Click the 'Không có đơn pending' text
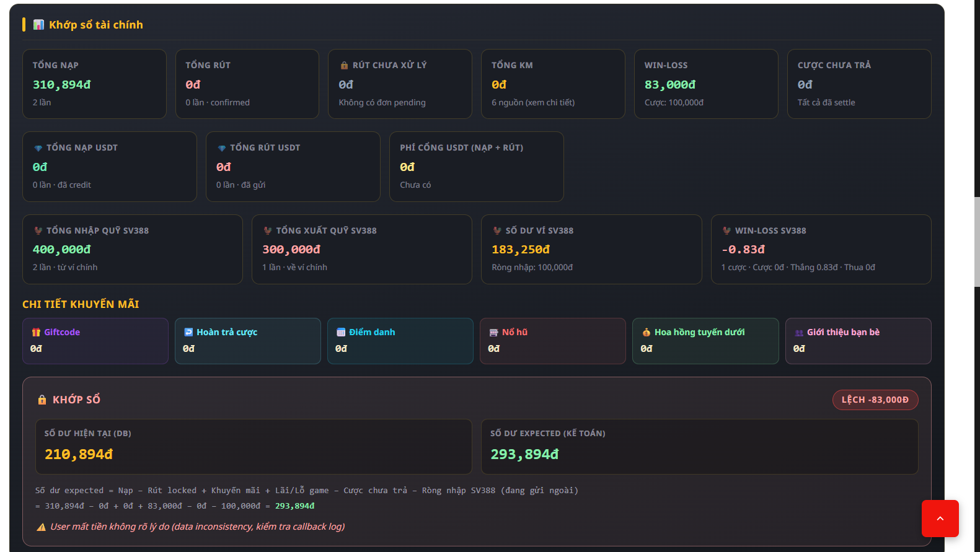This screenshot has width=980, height=552. 382,103
